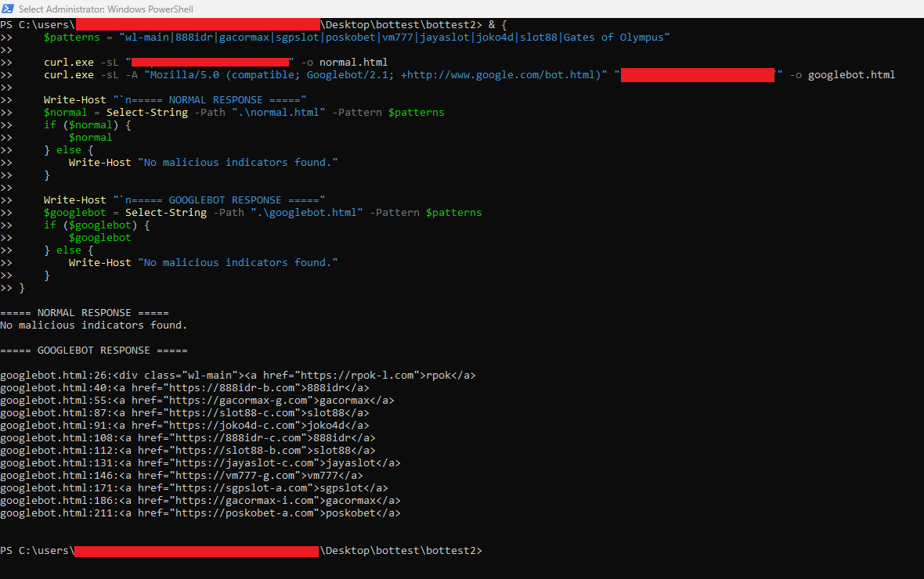Viewport: 924px width, 579px height.
Task: Click the Googlebot user-agent string in curl command
Action: coord(376,75)
